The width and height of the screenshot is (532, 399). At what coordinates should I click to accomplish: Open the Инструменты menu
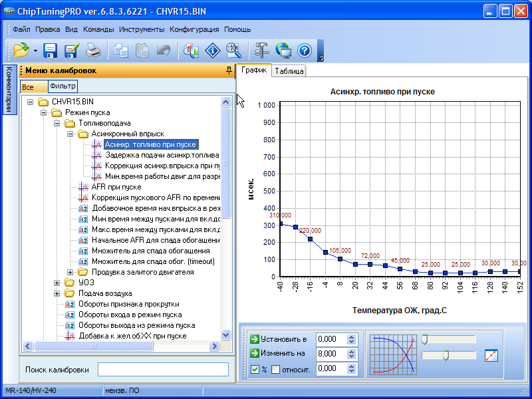click(142, 29)
